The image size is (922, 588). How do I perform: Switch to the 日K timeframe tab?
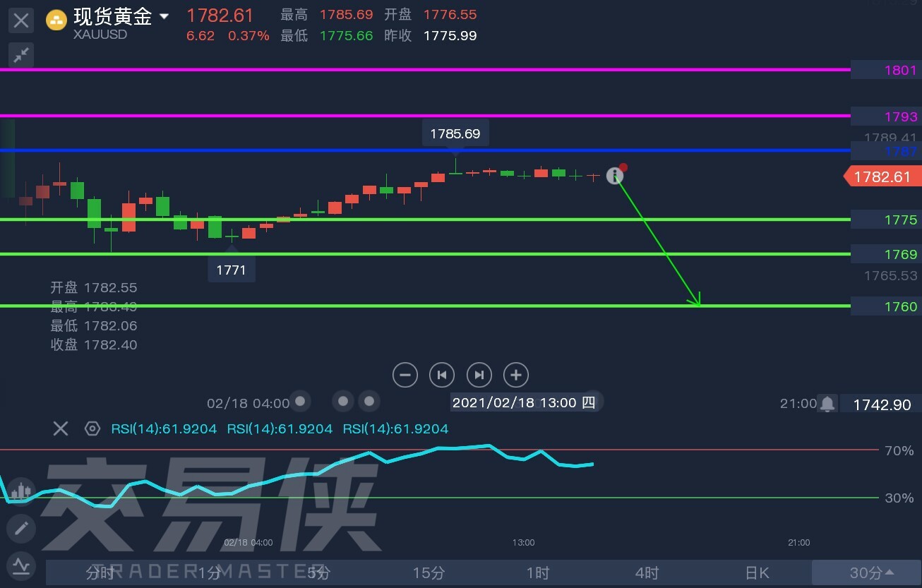(x=757, y=572)
